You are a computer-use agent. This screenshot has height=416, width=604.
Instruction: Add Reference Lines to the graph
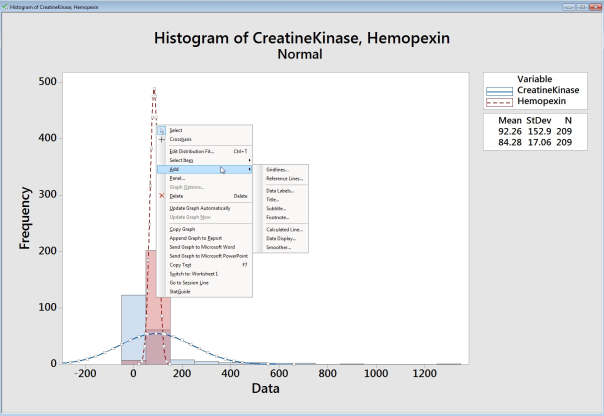pos(283,178)
